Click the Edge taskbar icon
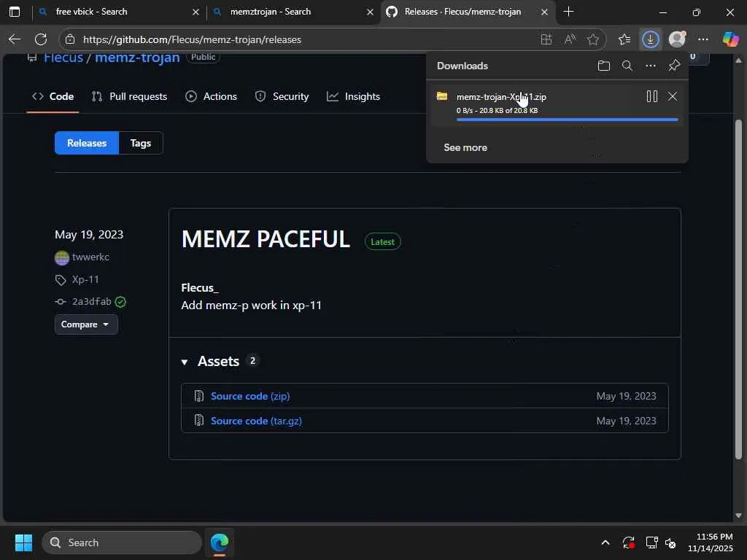This screenshot has width=747, height=560. point(220,542)
